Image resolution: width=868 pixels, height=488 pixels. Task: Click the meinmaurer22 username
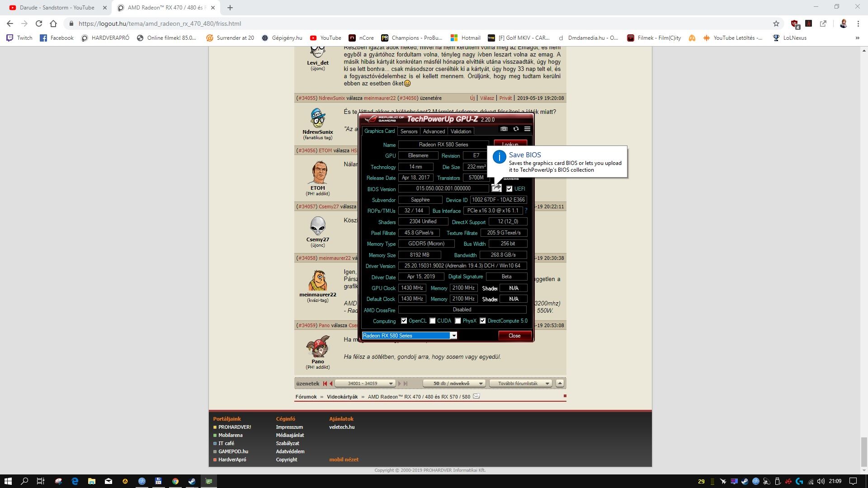(x=318, y=295)
